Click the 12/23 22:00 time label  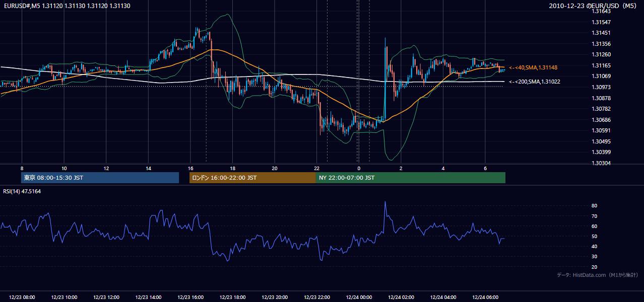(x=316, y=297)
